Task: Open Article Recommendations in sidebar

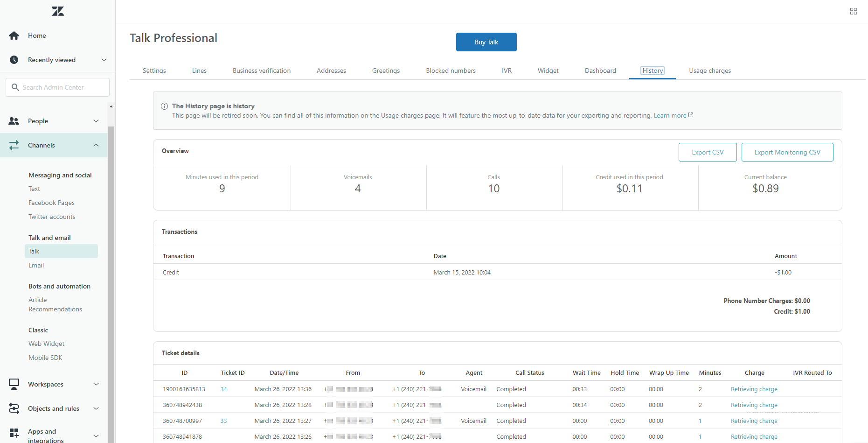Action: [x=55, y=304]
